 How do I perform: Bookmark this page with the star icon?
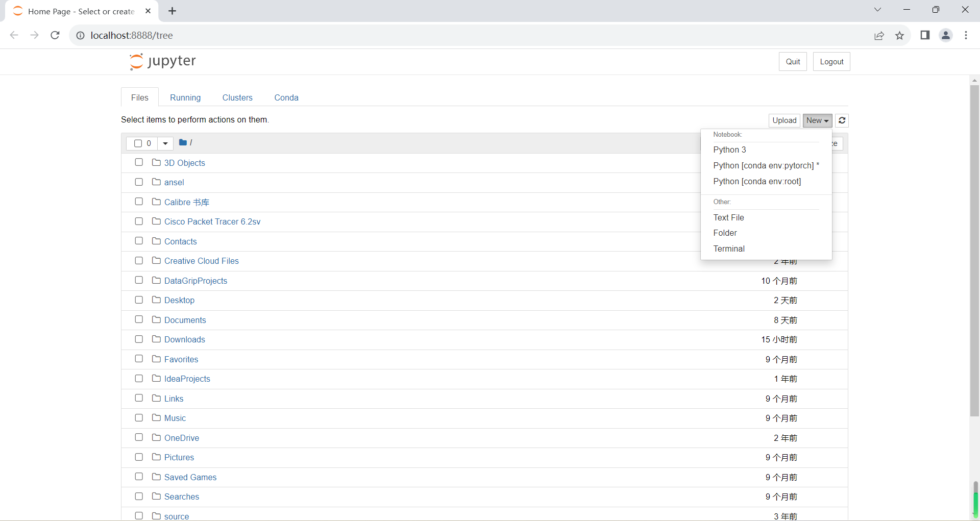coord(899,35)
